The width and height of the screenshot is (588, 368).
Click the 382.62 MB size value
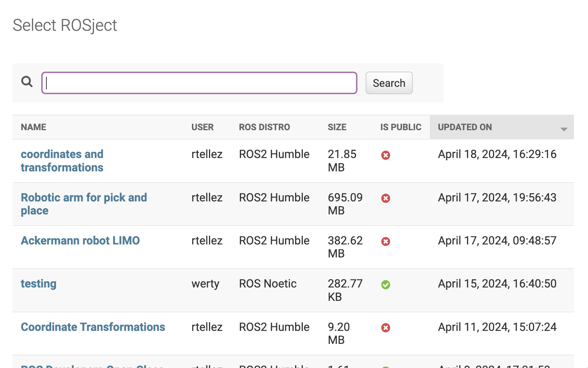345,247
